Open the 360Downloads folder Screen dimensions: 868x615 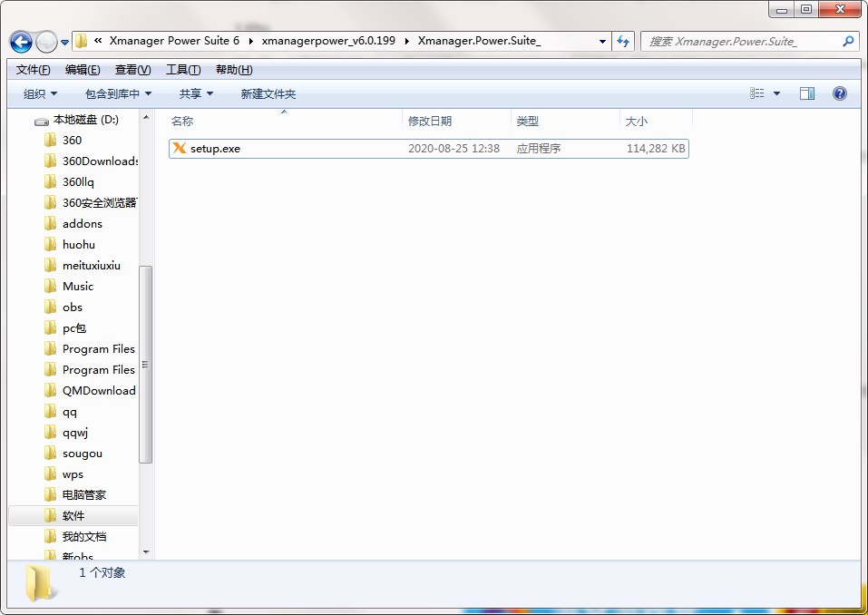click(x=100, y=161)
